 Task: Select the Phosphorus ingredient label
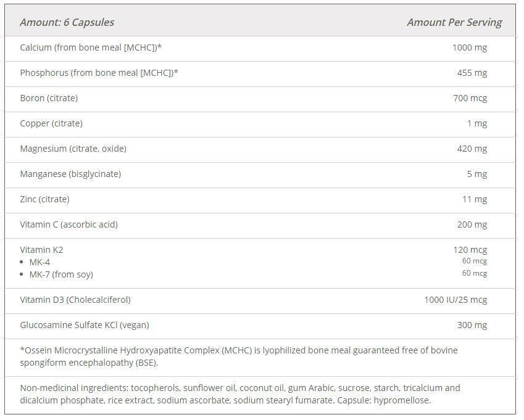tap(99, 73)
